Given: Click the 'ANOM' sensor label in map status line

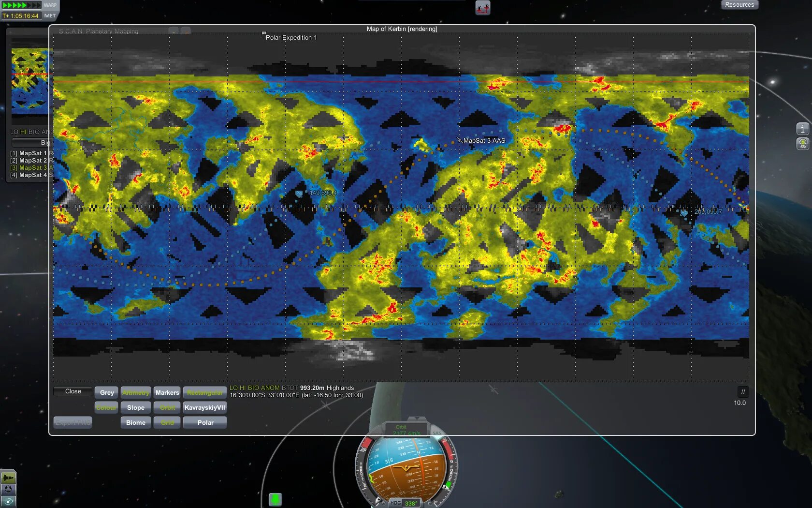Looking at the screenshot, I should pyautogui.click(x=270, y=388).
